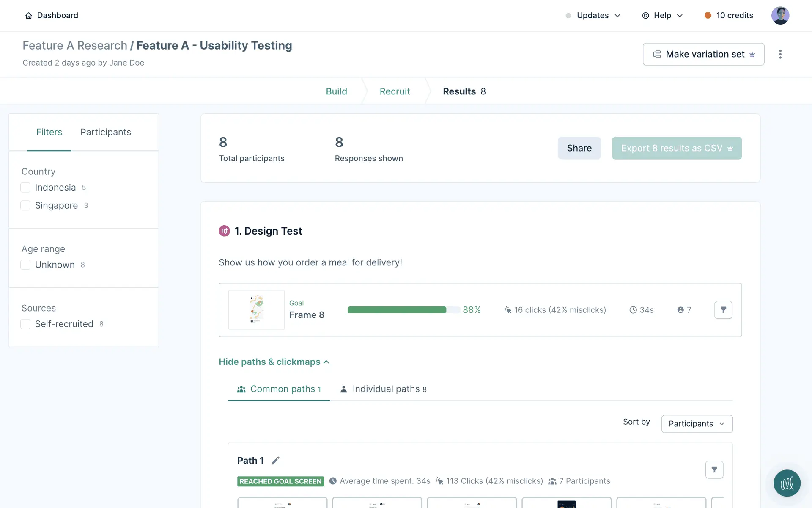Select the Individual paths tab
The image size is (812, 508).
tap(384, 389)
